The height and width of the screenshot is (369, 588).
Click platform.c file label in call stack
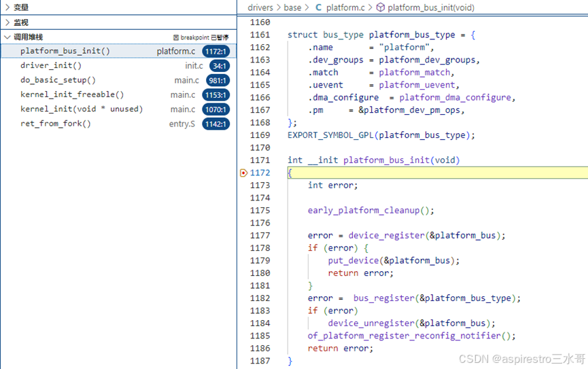176,52
